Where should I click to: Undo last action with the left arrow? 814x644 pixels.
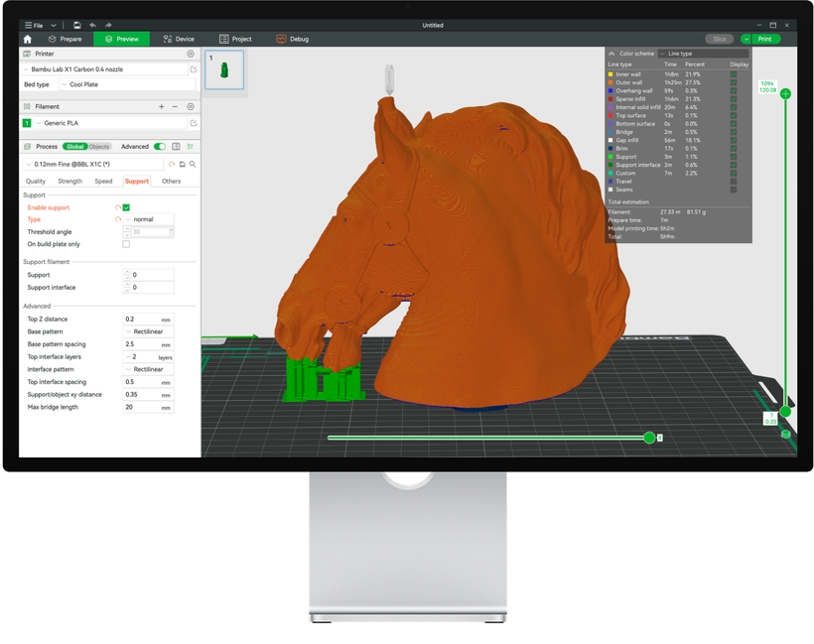(x=93, y=25)
